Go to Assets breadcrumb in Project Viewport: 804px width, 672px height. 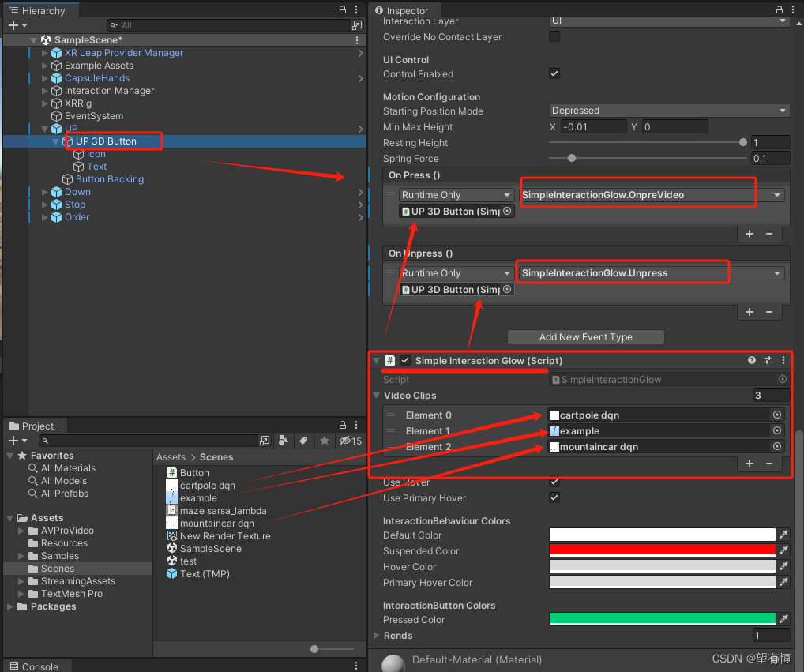(x=171, y=456)
